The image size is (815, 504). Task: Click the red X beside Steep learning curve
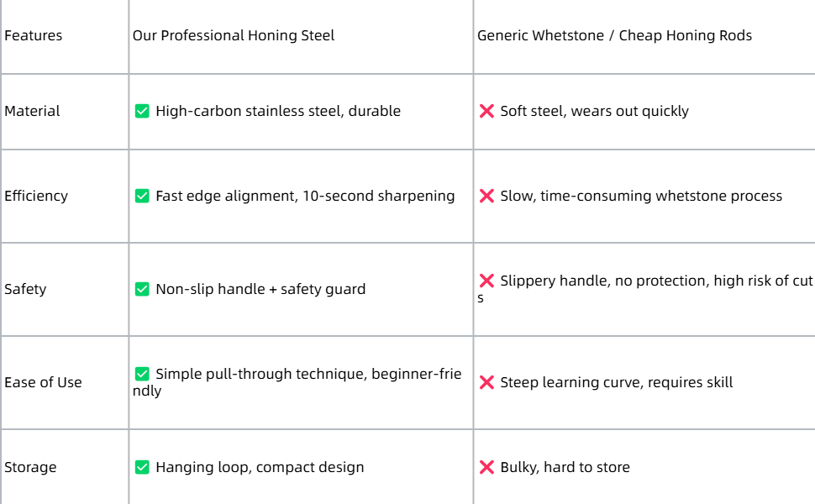(486, 382)
